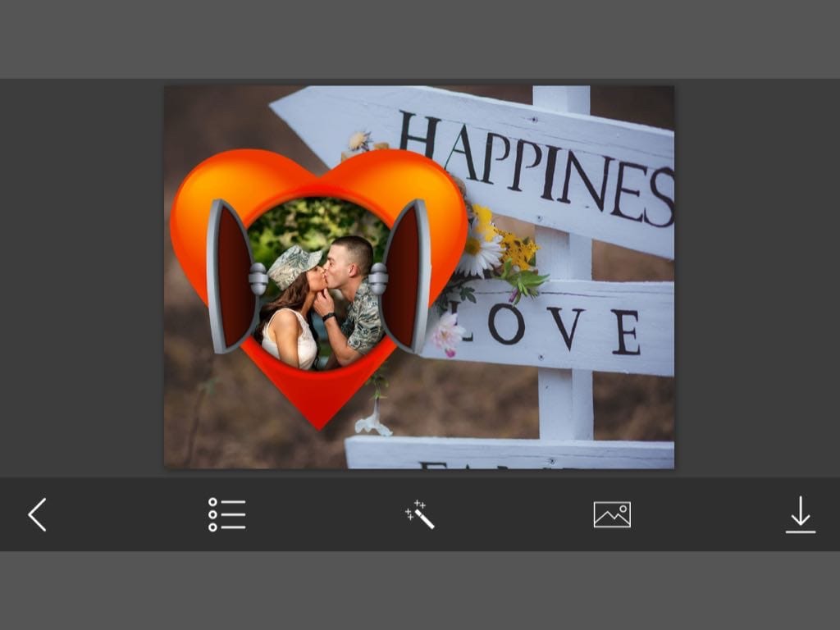Open the frame list icon
The width and height of the screenshot is (840, 630).
[x=227, y=514]
